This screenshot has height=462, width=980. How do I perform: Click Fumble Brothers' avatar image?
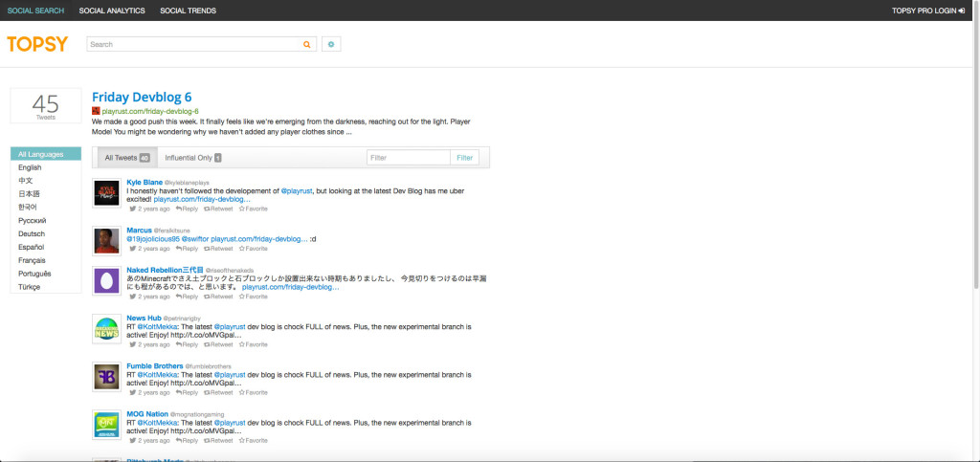tap(106, 377)
